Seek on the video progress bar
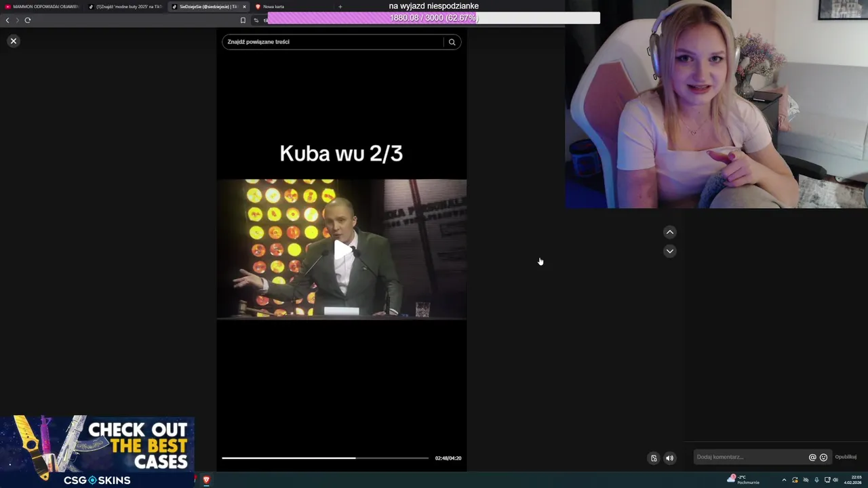The height and width of the screenshot is (488, 868). coord(325,458)
